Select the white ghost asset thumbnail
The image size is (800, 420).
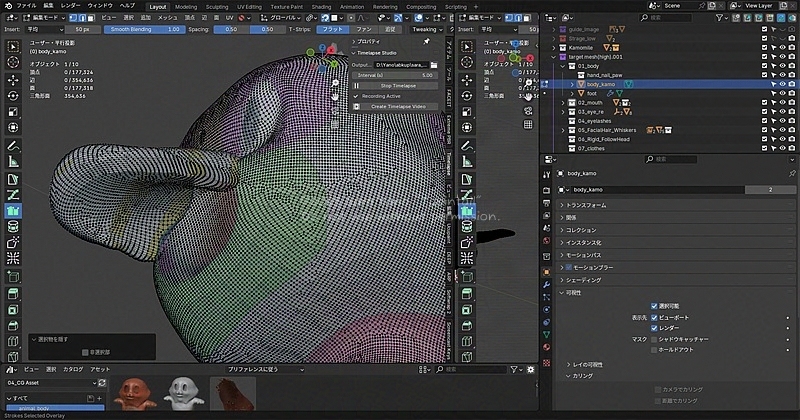[x=183, y=393]
